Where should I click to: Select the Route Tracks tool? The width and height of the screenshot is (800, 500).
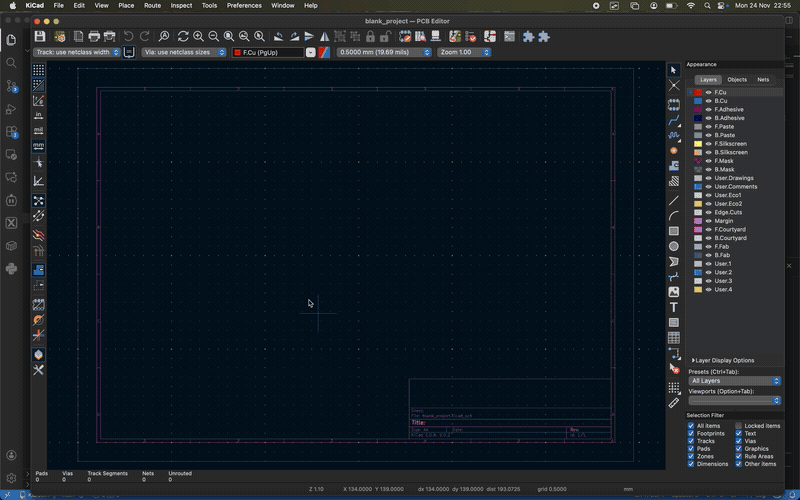click(x=674, y=119)
